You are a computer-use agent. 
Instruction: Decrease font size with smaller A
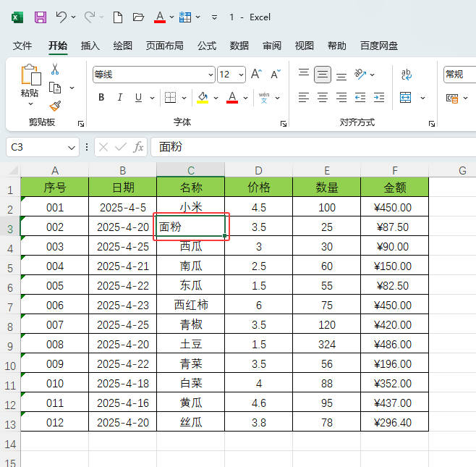[x=276, y=74]
